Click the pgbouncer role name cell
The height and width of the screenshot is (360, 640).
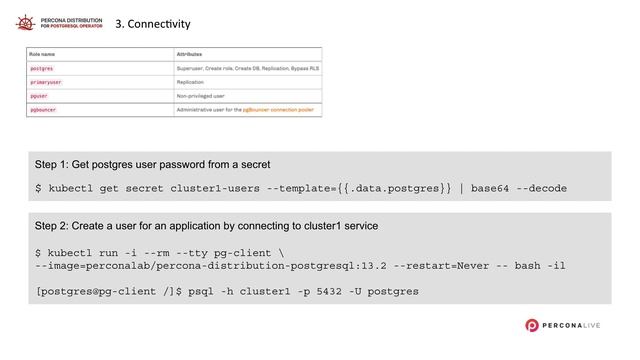tap(100, 110)
